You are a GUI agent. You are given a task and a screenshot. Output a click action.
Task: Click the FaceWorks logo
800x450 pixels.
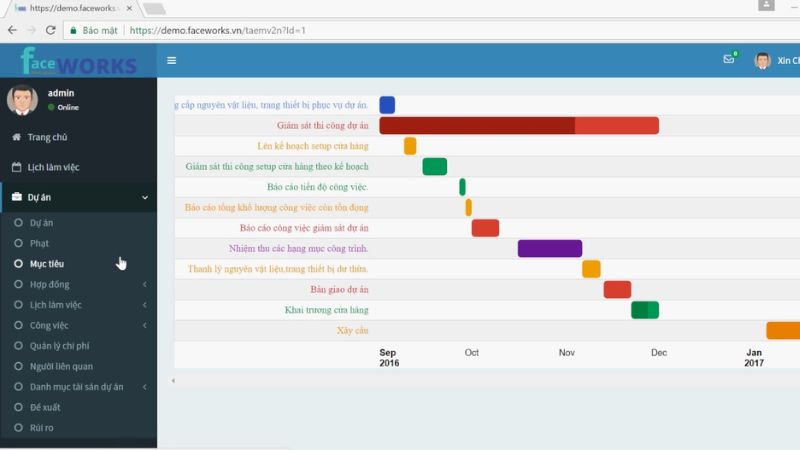point(78,62)
